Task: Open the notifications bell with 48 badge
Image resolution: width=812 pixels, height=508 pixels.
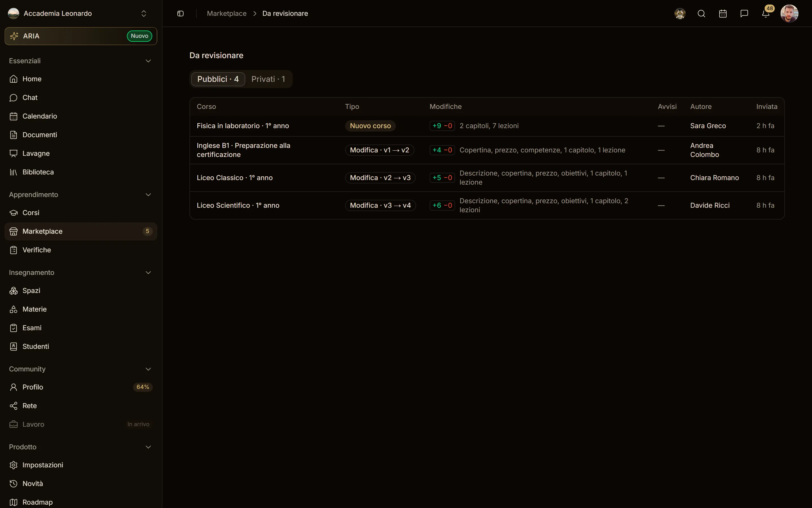Action: (766, 14)
